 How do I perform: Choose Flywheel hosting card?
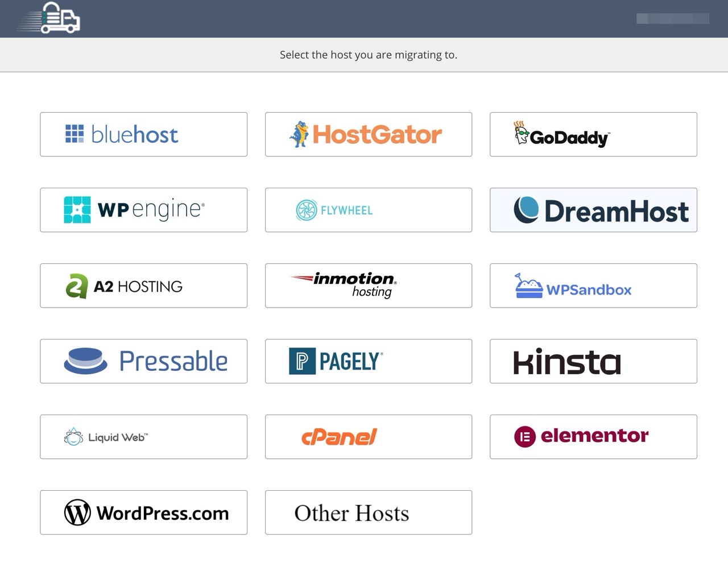coord(369,210)
